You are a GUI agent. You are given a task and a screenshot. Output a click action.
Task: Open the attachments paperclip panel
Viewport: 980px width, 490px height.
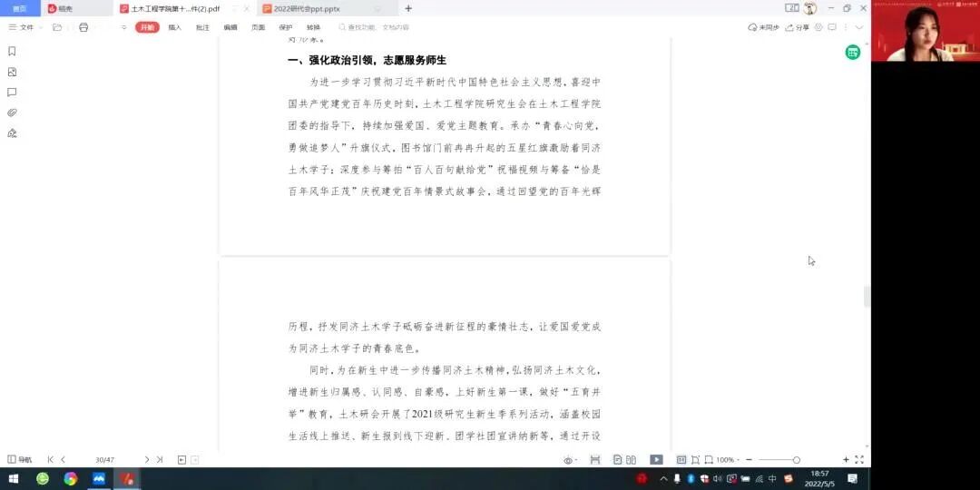tap(12, 113)
